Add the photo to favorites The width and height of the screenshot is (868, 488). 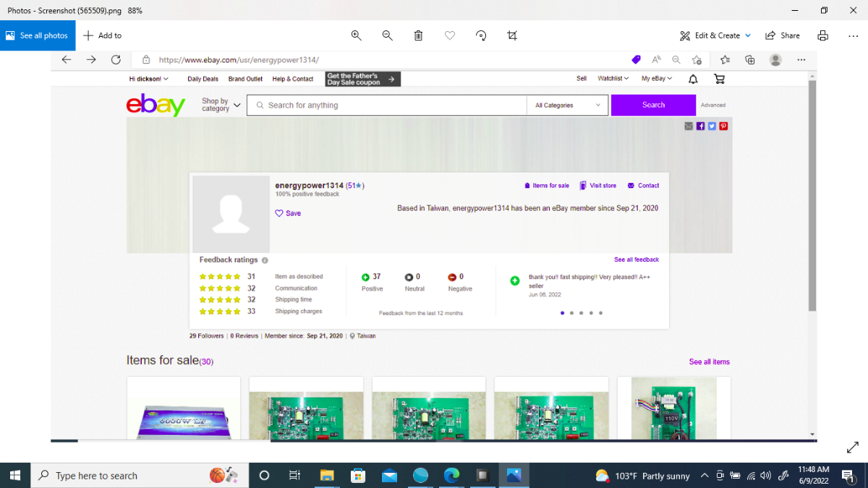tap(449, 35)
